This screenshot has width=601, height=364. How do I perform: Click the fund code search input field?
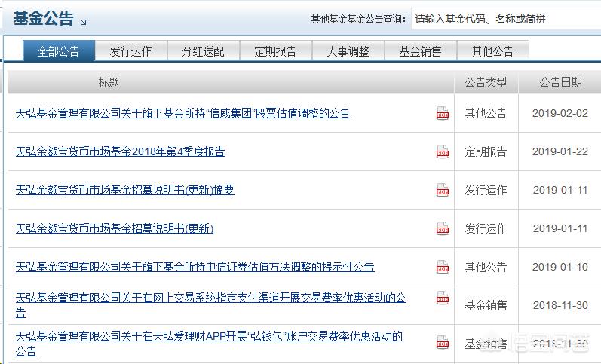504,20
